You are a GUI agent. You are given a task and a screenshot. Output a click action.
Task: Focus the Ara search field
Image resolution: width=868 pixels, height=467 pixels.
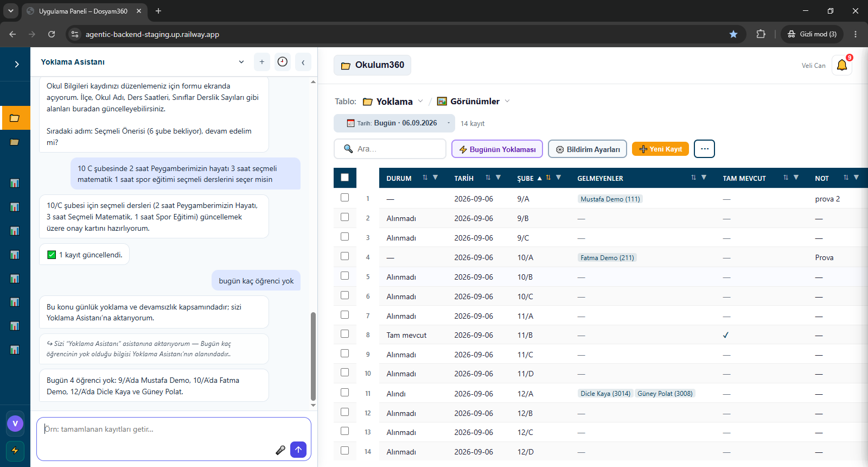pos(390,149)
